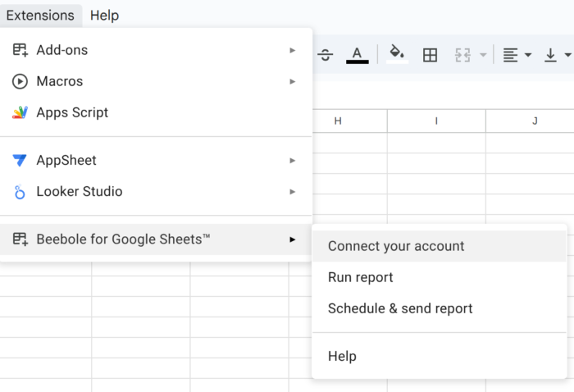Select column I header
574x392 pixels.
coord(436,121)
